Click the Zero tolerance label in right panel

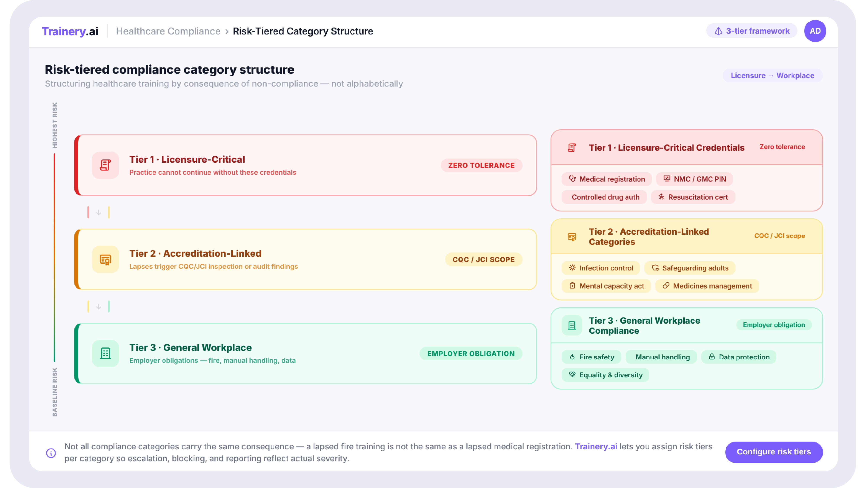pos(782,147)
